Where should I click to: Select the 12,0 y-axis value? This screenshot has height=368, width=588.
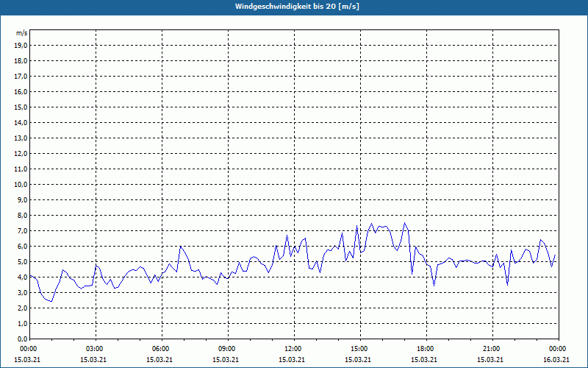click(x=21, y=154)
